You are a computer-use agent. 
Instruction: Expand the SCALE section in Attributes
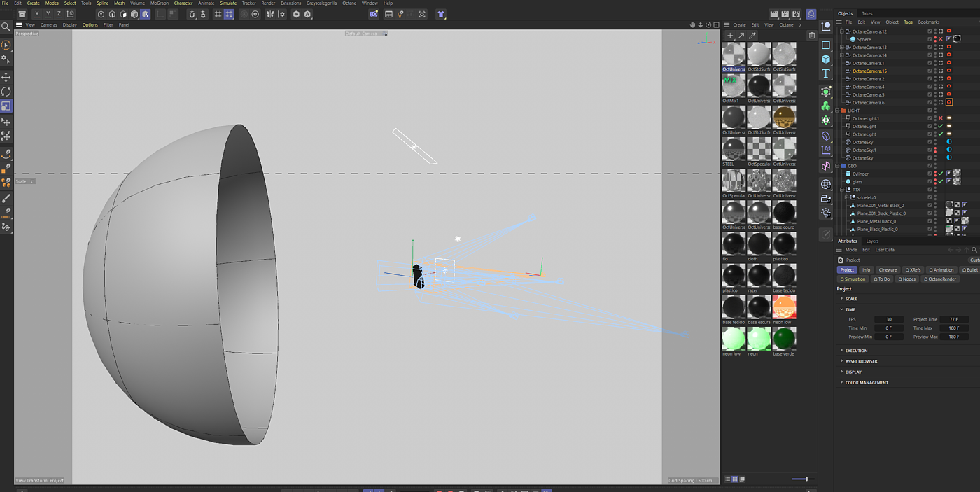coord(841,299)
